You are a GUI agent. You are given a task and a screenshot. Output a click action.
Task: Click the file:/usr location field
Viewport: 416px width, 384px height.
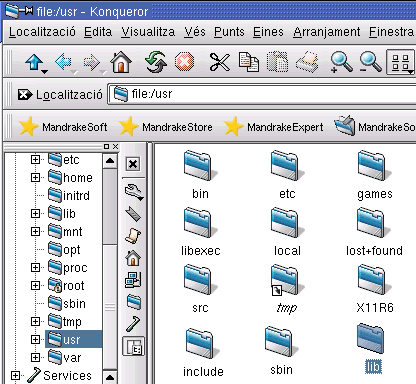(262, 94)
